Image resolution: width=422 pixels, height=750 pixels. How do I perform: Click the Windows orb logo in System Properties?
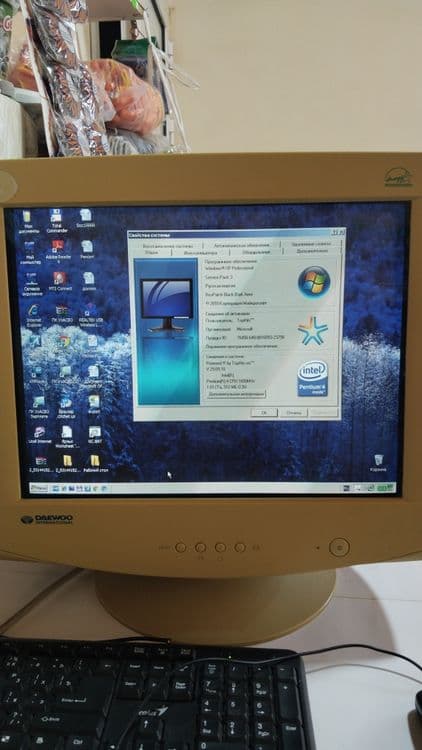pyautogui.click(x=314, y=282)
